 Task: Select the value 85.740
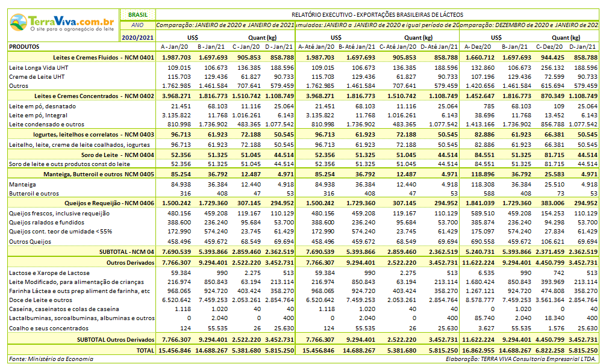pyautogui.click(x=485, y=318)
